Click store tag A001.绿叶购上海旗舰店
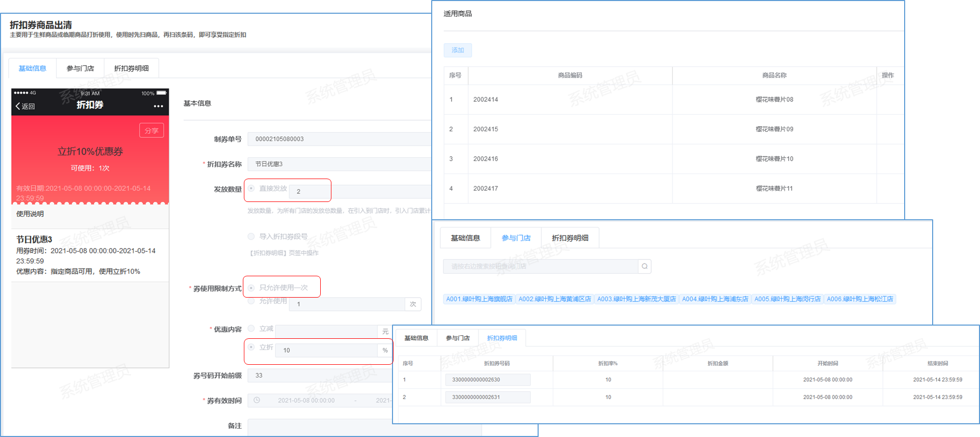Screen dimensions: 980x437 point(480,299)
